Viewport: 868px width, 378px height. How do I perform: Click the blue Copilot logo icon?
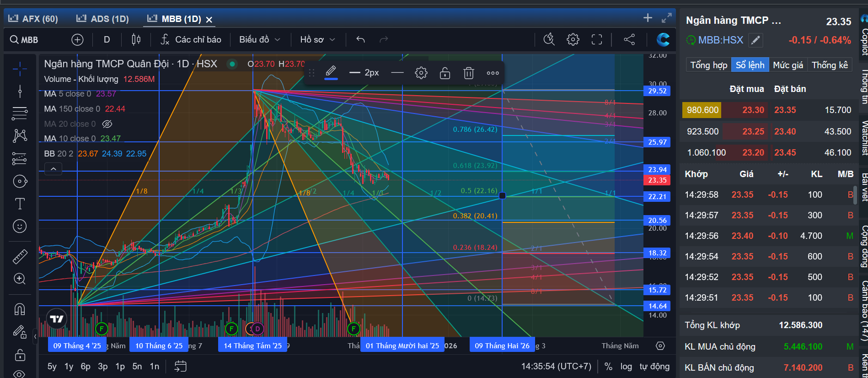click(x=663, y=40)
